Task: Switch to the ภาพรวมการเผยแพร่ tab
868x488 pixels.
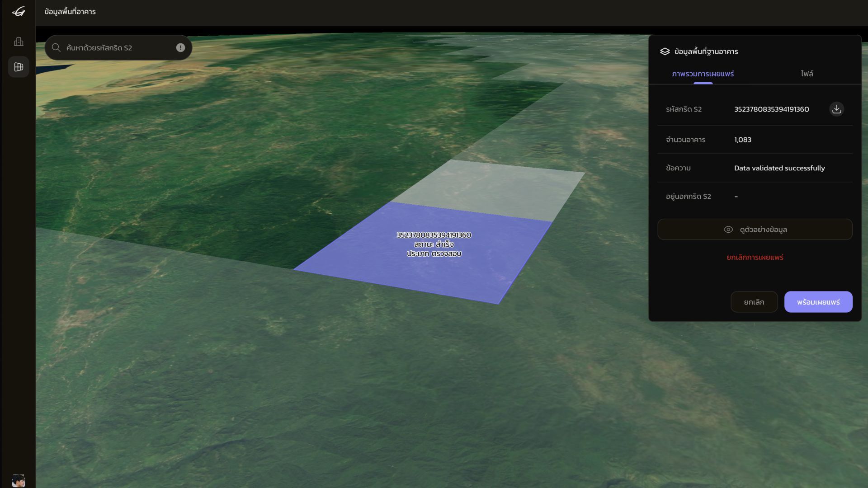Action: click(703, 74)
